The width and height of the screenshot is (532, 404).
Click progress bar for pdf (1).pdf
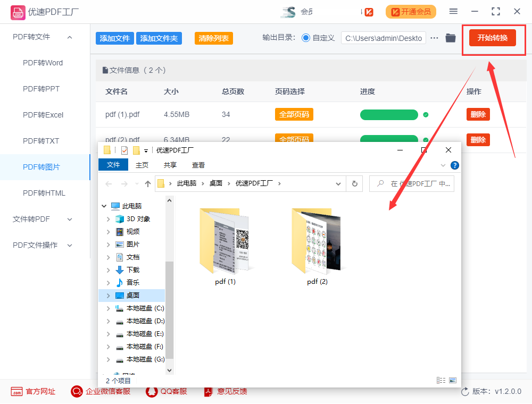click(389, 115)
